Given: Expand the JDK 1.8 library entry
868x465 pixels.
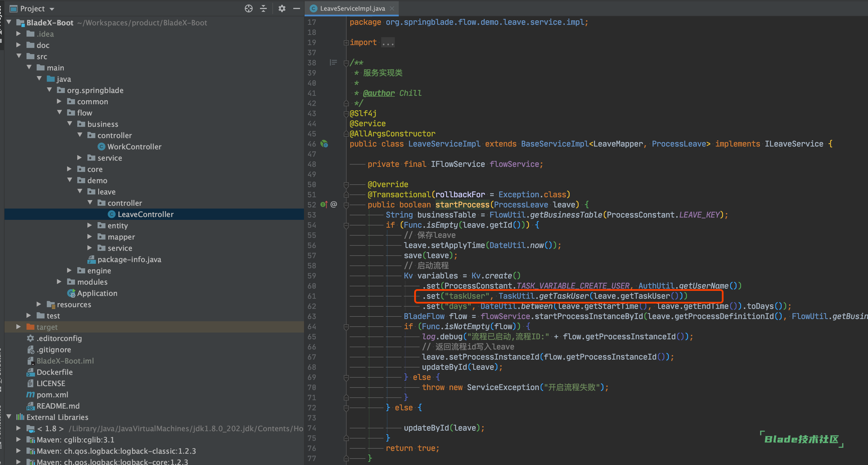Looking at the screenshot, I should coord(19,428).
